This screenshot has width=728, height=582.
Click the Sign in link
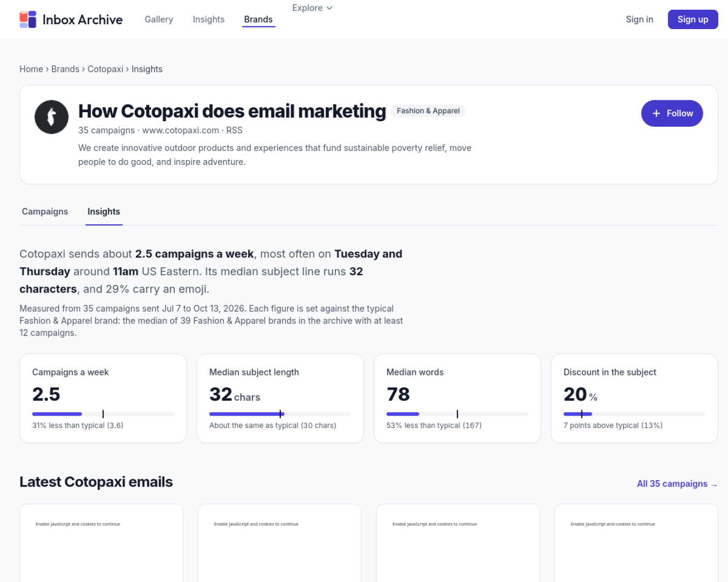(x=640, y=19)
